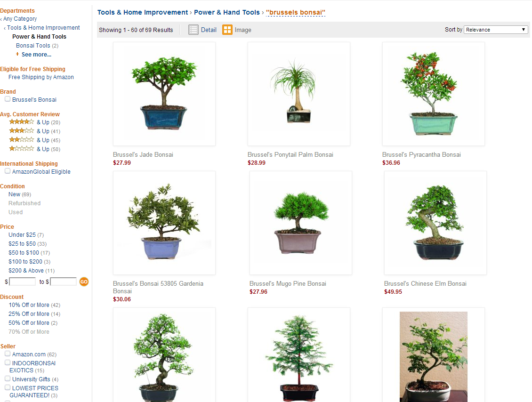Open Power & Hand Tools breadcrumb
This screenshot has width=532, height=402.
[x=226, y=12]
